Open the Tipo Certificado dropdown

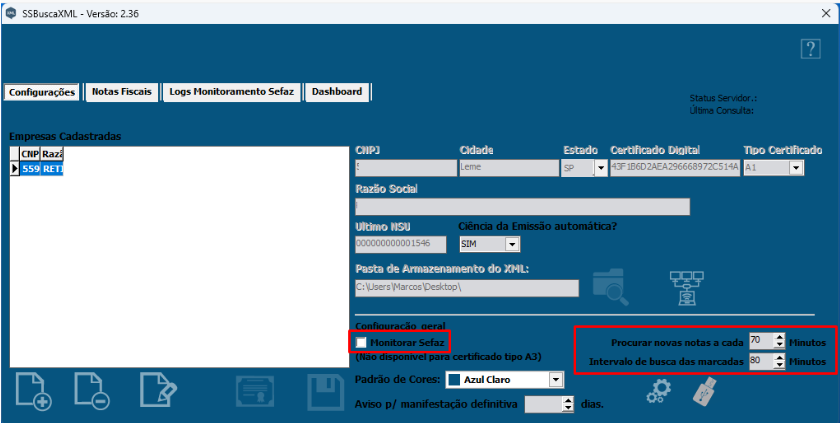(796, 168)
